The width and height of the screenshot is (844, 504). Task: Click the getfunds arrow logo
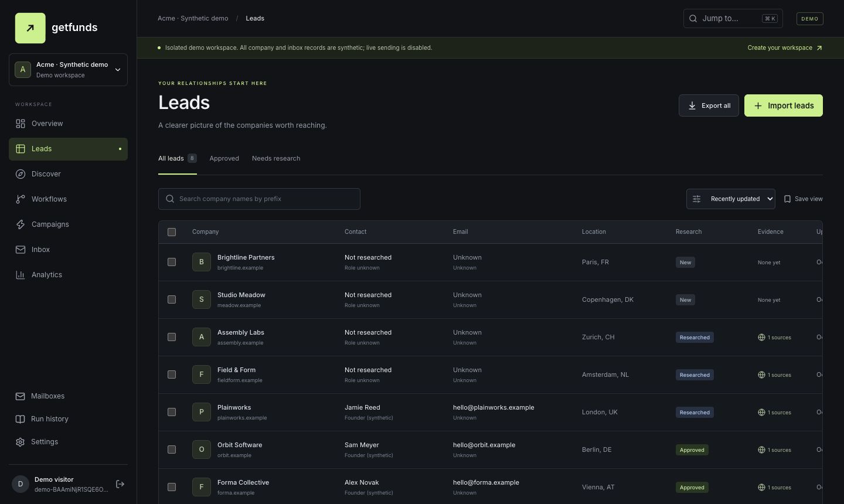pyautogui.click(x=30, y=28)
